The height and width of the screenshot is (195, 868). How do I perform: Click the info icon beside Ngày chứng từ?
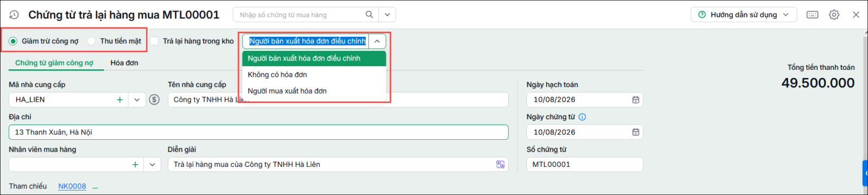click(582, 117)
